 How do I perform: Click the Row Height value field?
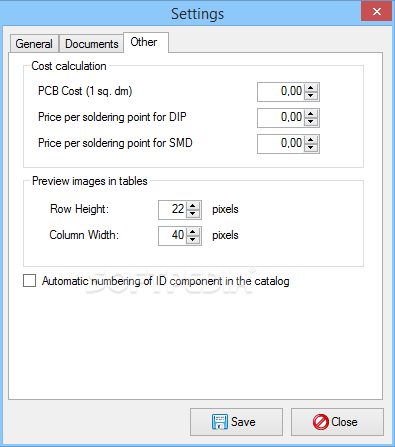[172, 210]
